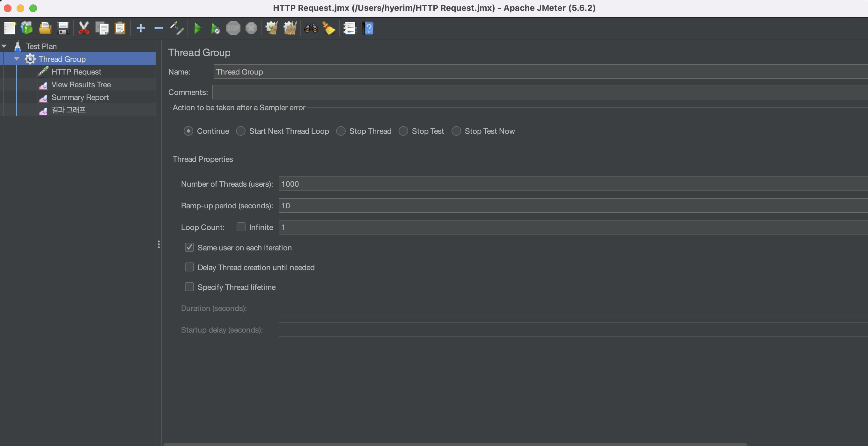Viewport: 868px width, 446px height.
Task: Open the Function Helper dialog icon
Action: (x=350, y=28)
